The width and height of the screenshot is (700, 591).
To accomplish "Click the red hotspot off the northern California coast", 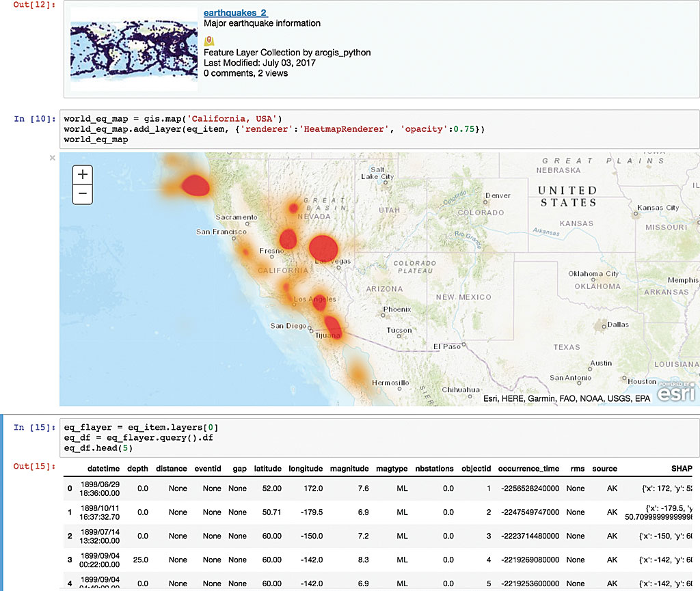I will click(x=196, y=184).
